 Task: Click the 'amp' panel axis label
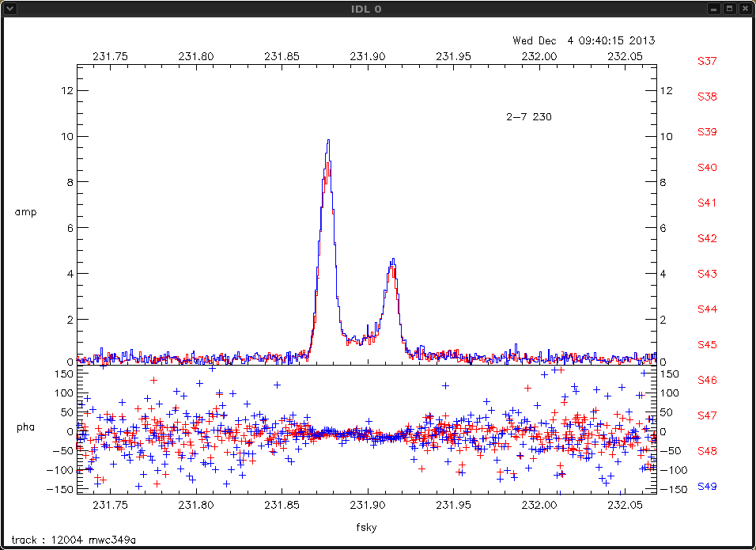click(25, 212)
